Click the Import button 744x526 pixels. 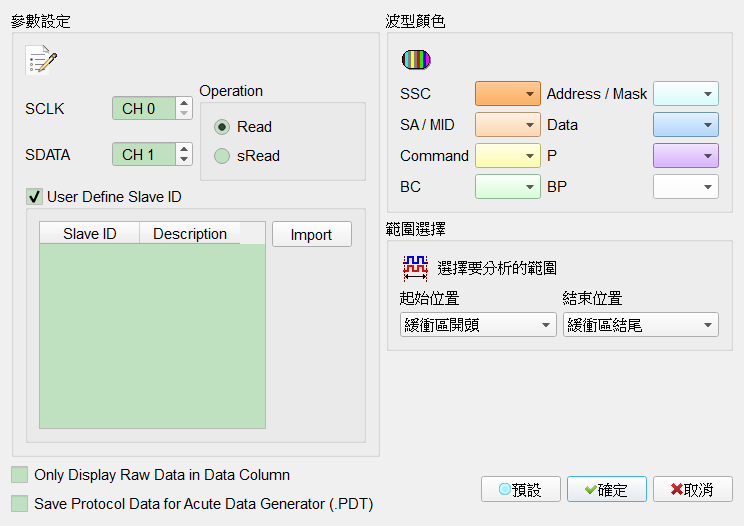[x=312, y=234]
